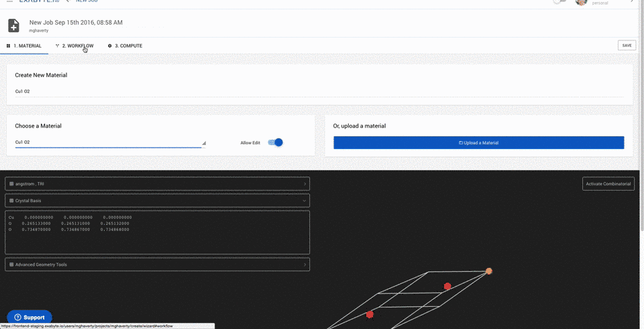This screenshot has width=644, height=329.
Task: Click Activate Combinatorial button
Action: point(608,183)
